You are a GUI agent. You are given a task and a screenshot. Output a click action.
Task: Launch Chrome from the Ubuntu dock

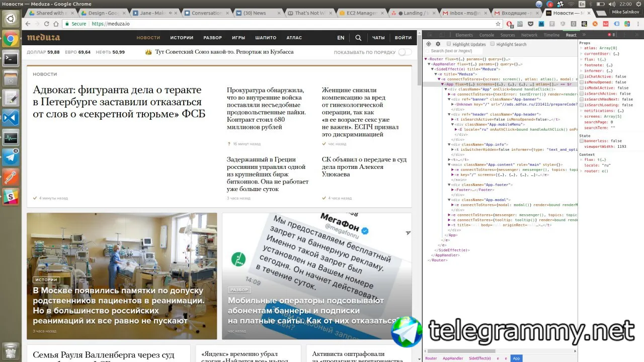coord(11,39)
